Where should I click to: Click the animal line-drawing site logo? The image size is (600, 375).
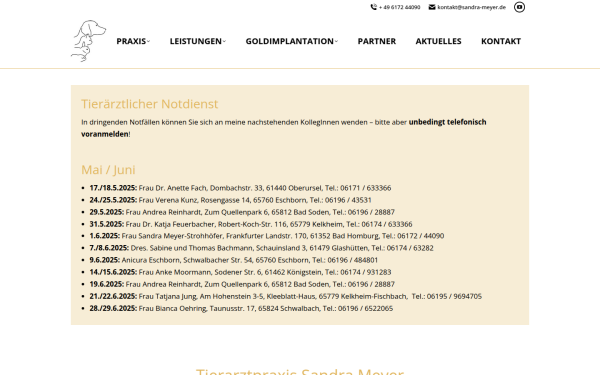[x=88, y=41]
